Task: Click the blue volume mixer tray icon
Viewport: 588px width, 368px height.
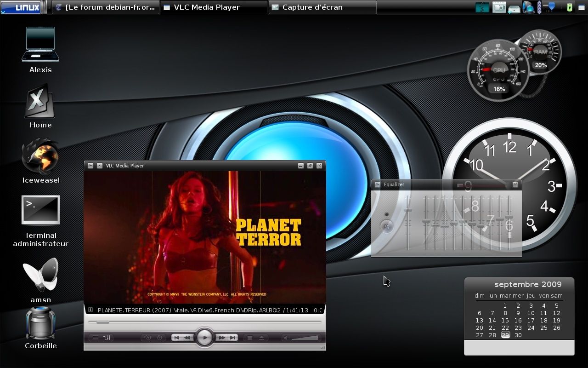Action: pos(549,7)
